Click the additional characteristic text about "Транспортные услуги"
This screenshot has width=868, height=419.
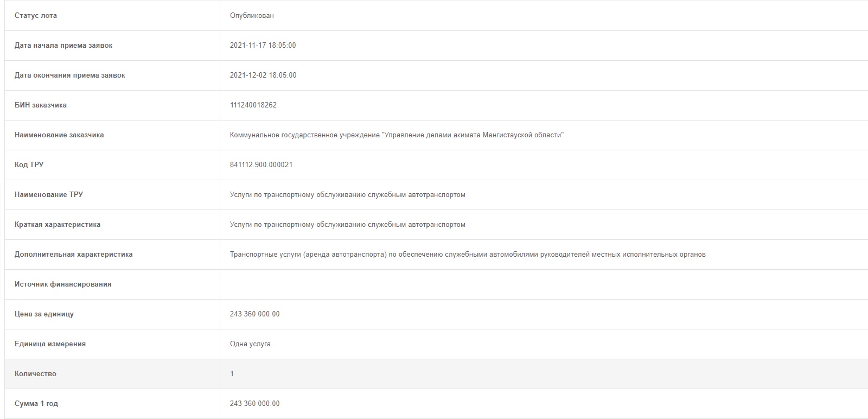(x=468, y=255)
